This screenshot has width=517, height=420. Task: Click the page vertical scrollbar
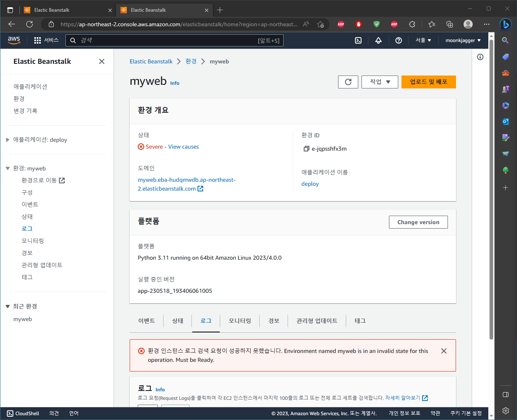click(x=491, y=190)
